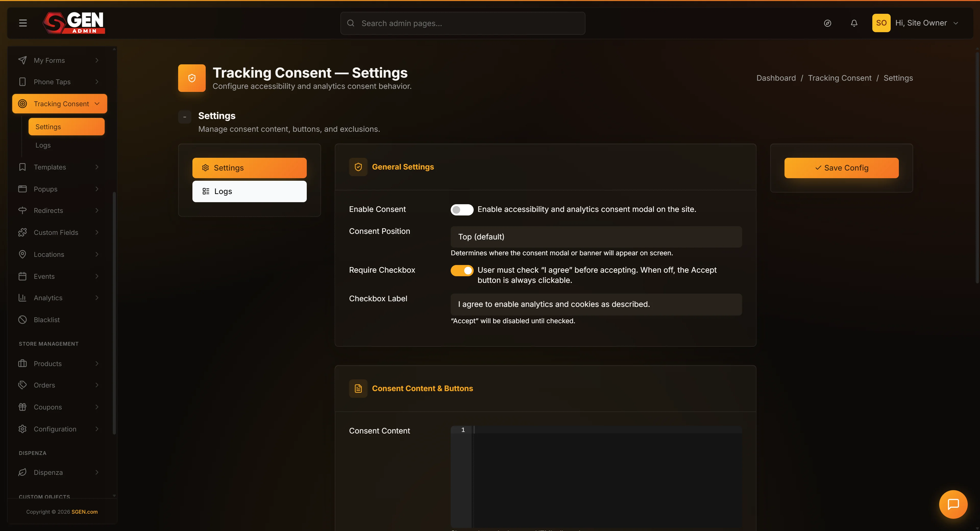
Task: Open the Locations menu label
Action: pos(49,254)
